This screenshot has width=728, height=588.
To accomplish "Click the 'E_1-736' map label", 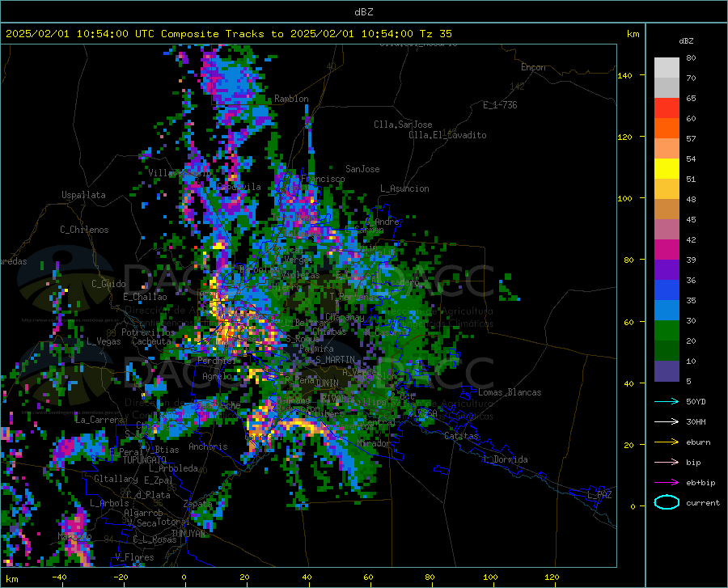I will pyautogui.click(x=500, y=105).
